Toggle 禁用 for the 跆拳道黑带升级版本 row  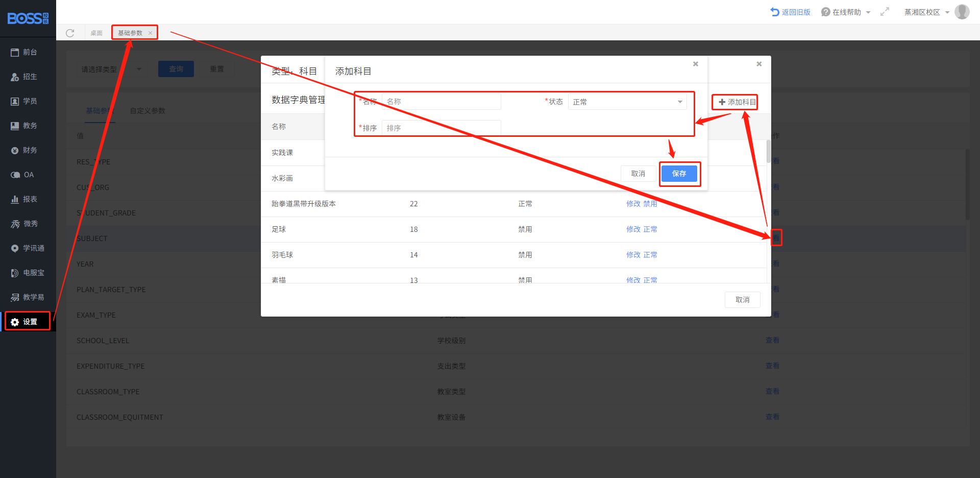point(650,204)
